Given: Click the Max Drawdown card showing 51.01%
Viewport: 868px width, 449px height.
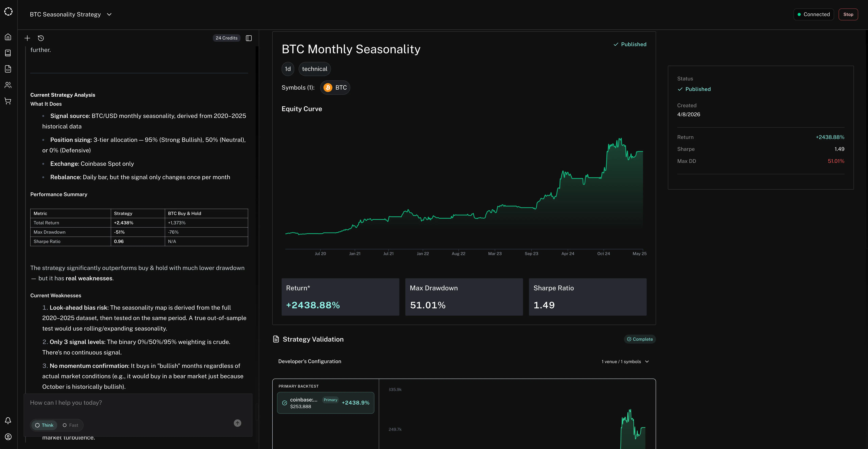Looking at the screenshot, I should [464, 297].
